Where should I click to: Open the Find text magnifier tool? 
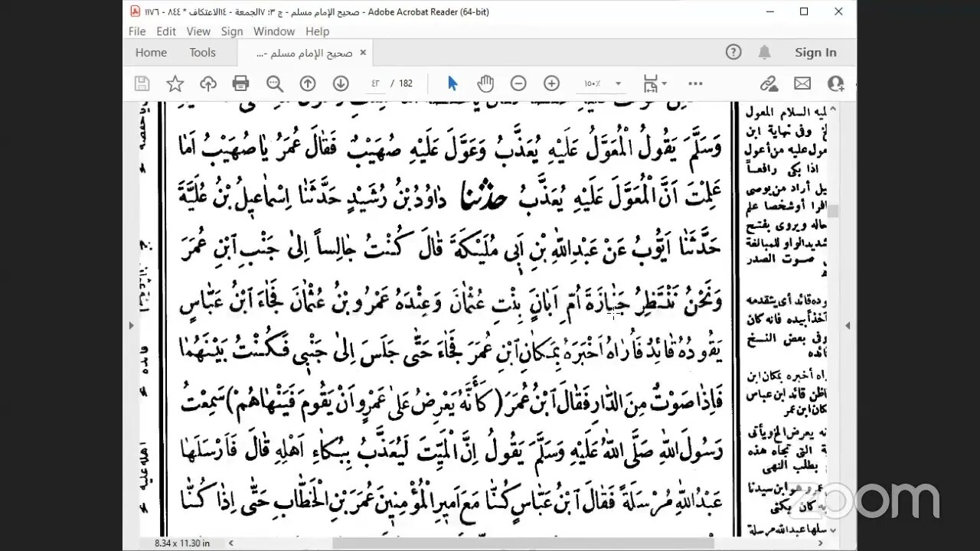[275, 83]
